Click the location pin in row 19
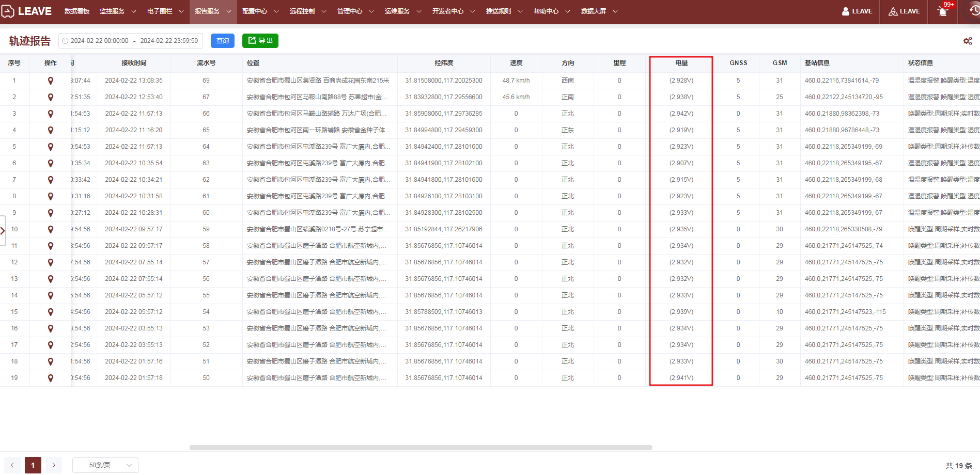 [50, 378]
